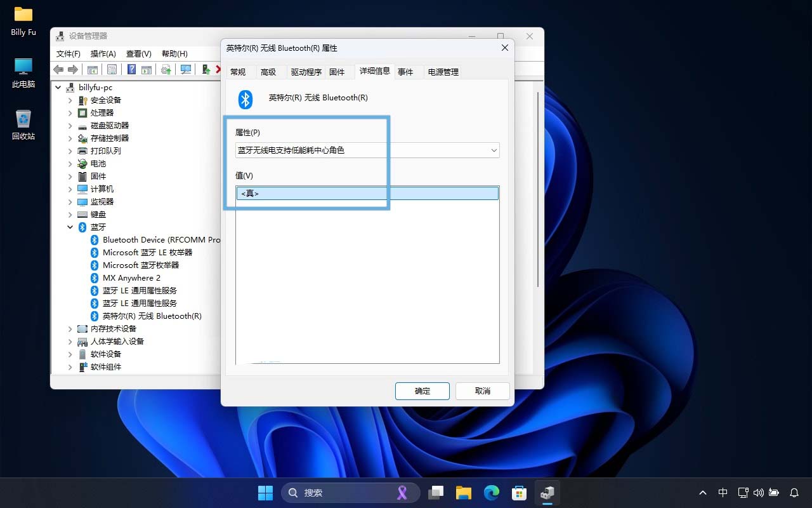The image size is (812, 508).
Task: Select the 键盘 tree row
Action: (x=98, y=214)
